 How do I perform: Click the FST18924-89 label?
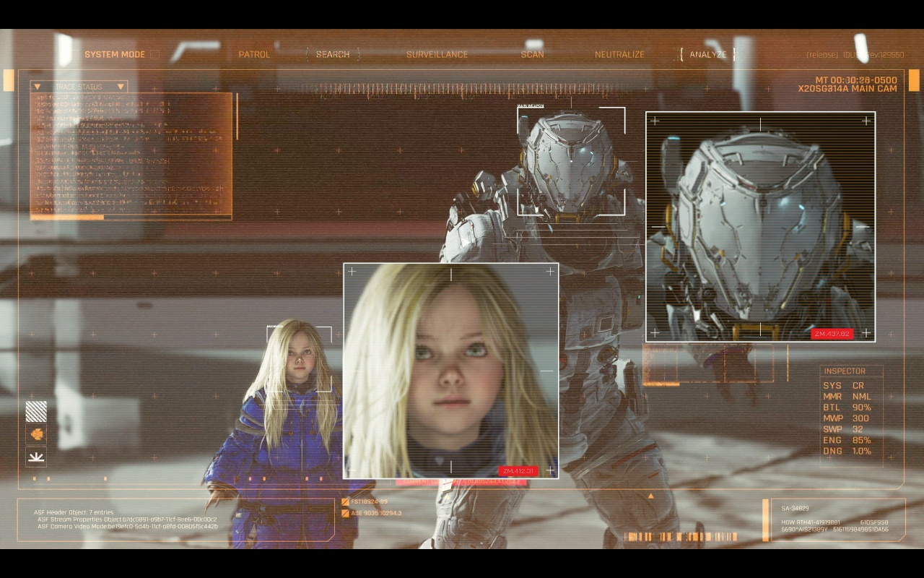point(370,501)
